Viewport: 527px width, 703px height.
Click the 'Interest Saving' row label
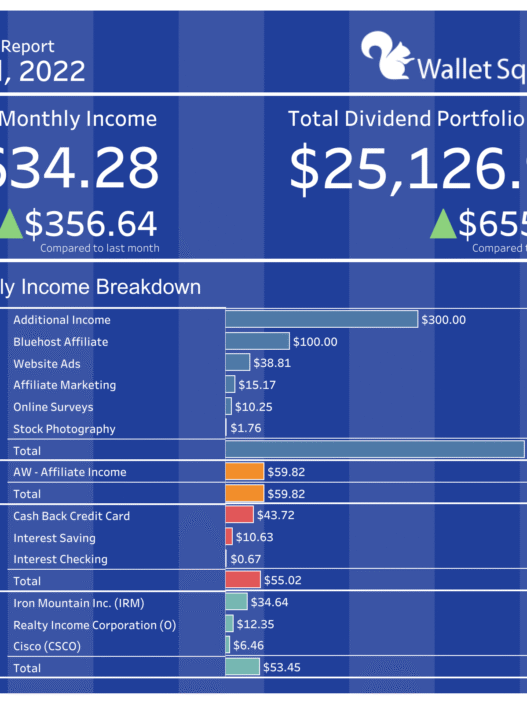coord(54,538)
